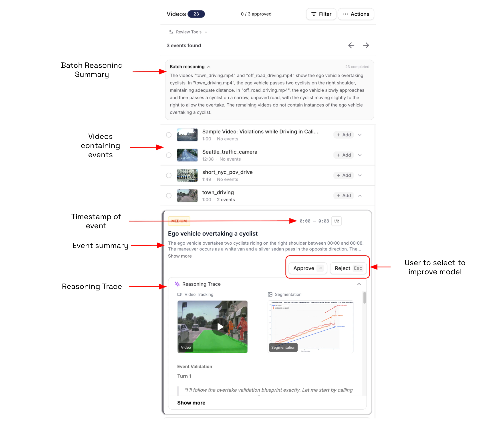504x424 pixels.
Task: Show more of the event summary
Action: (180, 256)
